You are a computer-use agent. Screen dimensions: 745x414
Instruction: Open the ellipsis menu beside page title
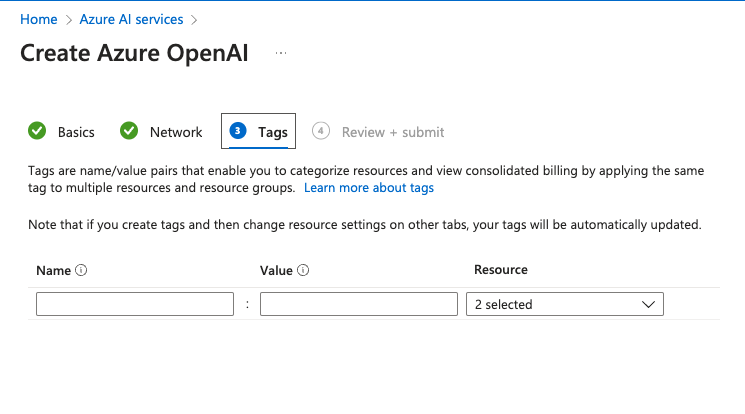[281, 53]
